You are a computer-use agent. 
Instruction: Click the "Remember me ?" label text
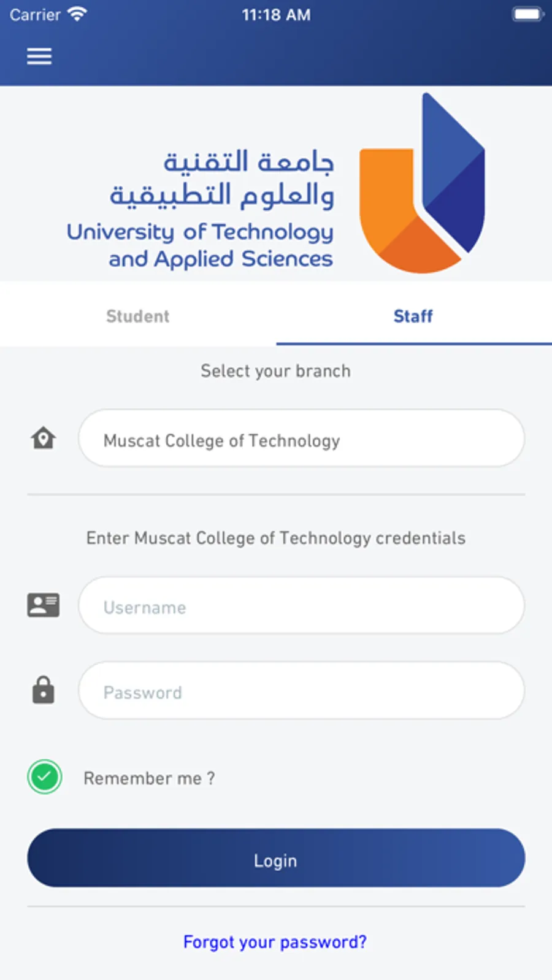(x=149, y=778)
